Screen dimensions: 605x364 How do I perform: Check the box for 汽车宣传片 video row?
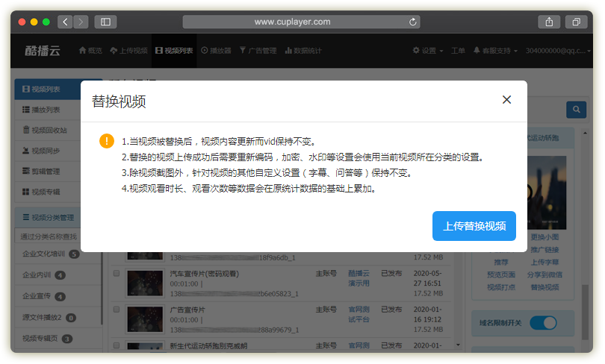(116, 274)
